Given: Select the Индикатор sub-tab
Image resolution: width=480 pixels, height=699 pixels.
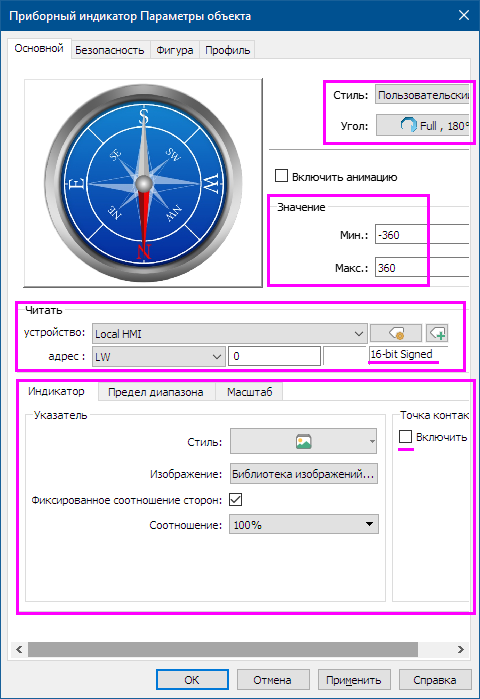Looking at the screenshot, I should (56, 391).
